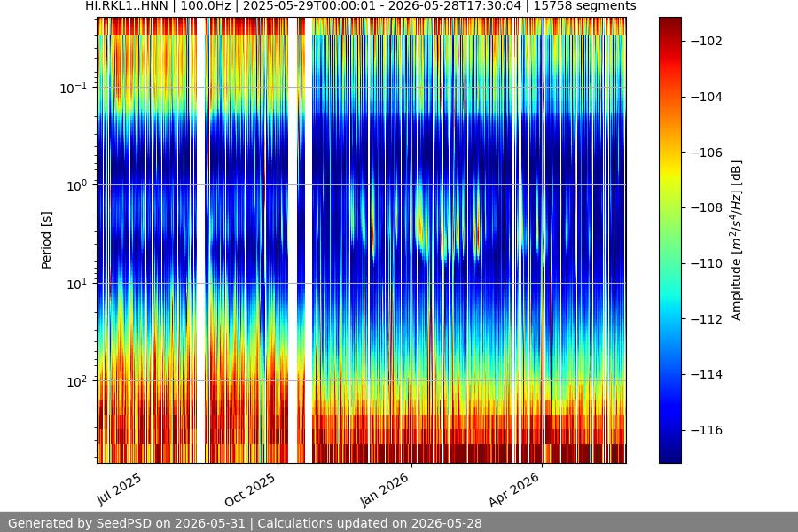Click the amplitude colorbar scale

pyautogui.click(x=669, y=240)
